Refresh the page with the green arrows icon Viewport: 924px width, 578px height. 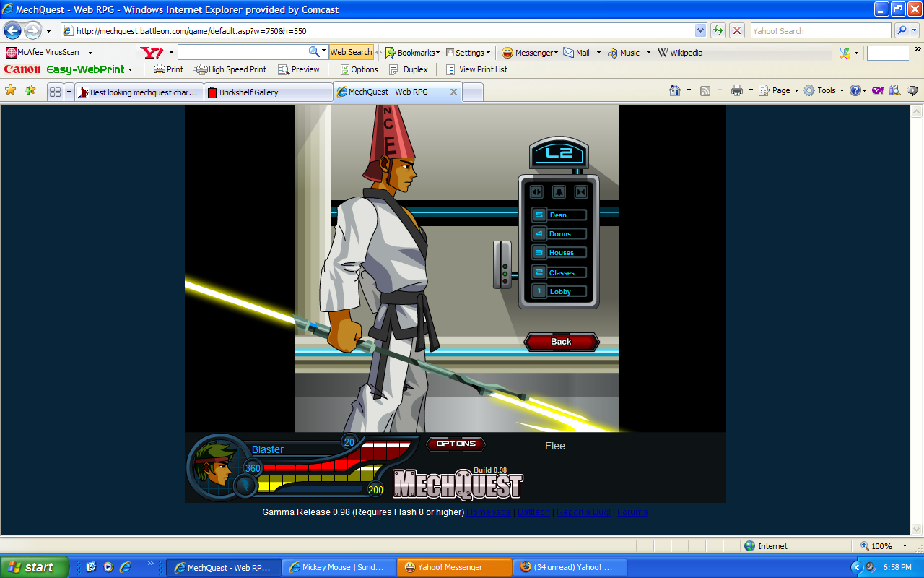click(718, 30)
